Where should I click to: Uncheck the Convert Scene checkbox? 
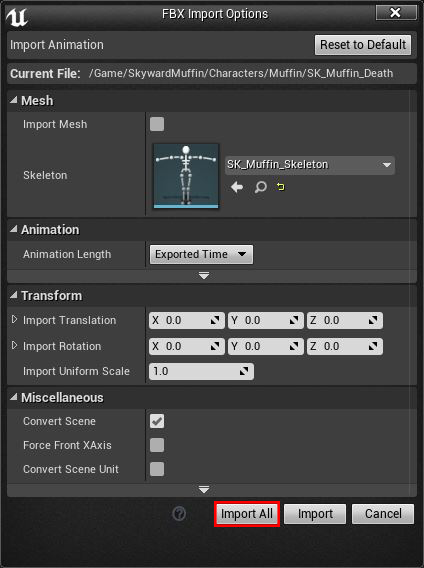click(157, 421)
